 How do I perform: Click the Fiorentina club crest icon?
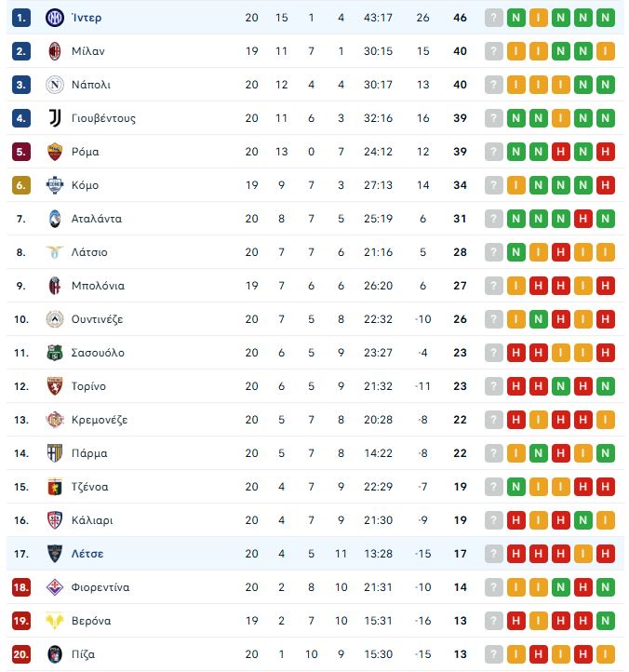point(53,587)
